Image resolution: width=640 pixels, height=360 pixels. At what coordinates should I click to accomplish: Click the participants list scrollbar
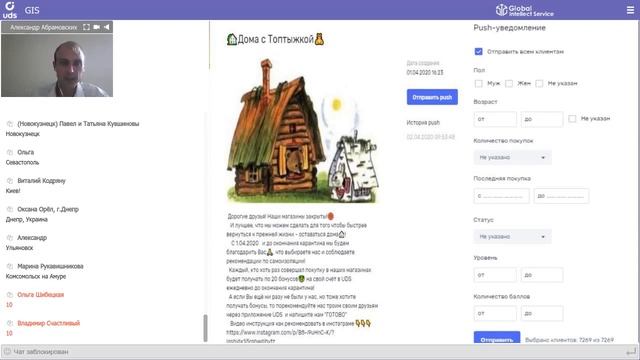click(205, 328)
